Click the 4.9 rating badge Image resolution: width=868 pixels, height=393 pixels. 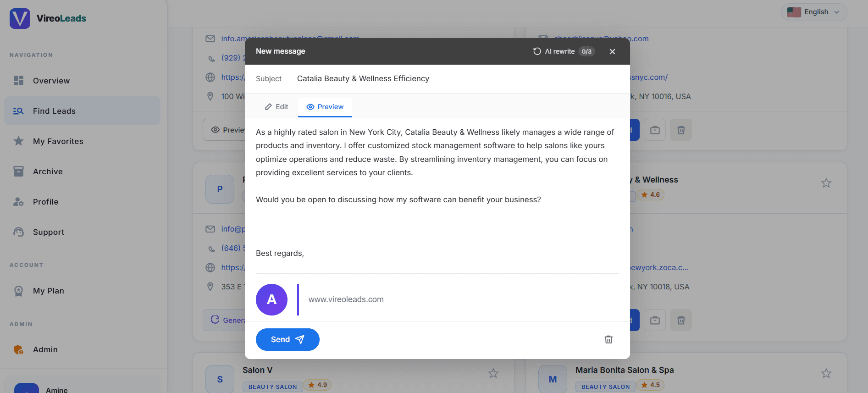[x=318, y=385]
